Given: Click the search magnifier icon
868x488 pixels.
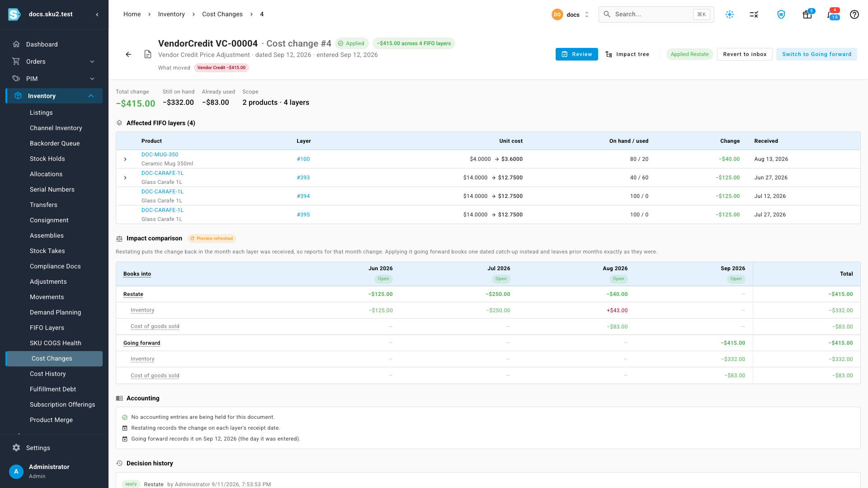Looking at the screenshot, I should (607, 14).
